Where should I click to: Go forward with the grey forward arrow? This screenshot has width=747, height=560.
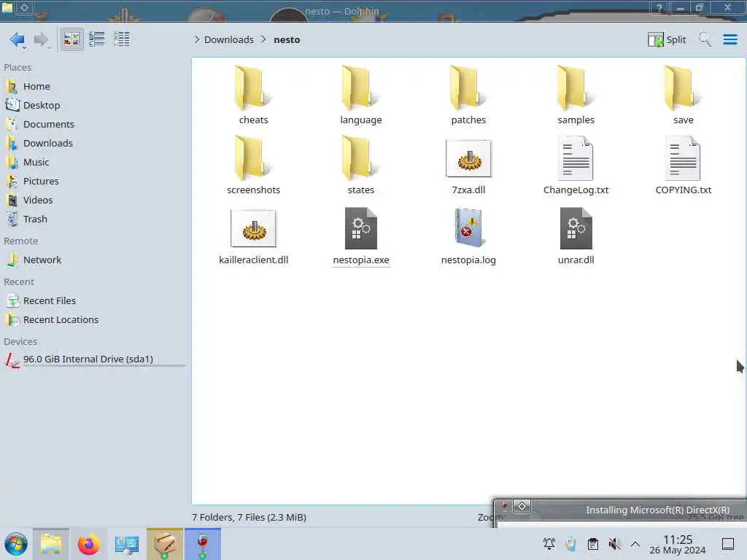pyautogui.click(x=41, y=39)
